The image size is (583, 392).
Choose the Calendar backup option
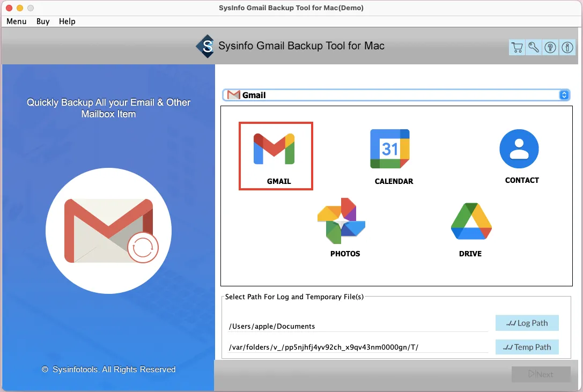[x=391, y=149]
